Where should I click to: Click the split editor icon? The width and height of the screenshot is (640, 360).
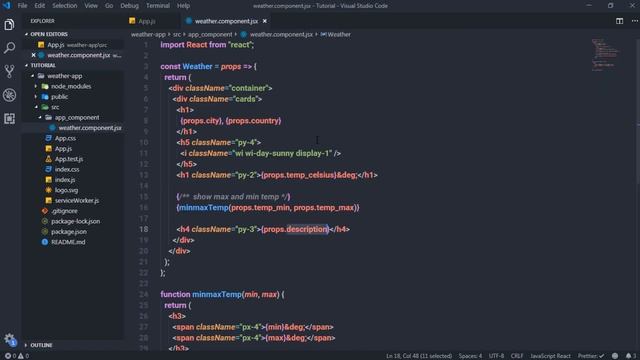619,21
